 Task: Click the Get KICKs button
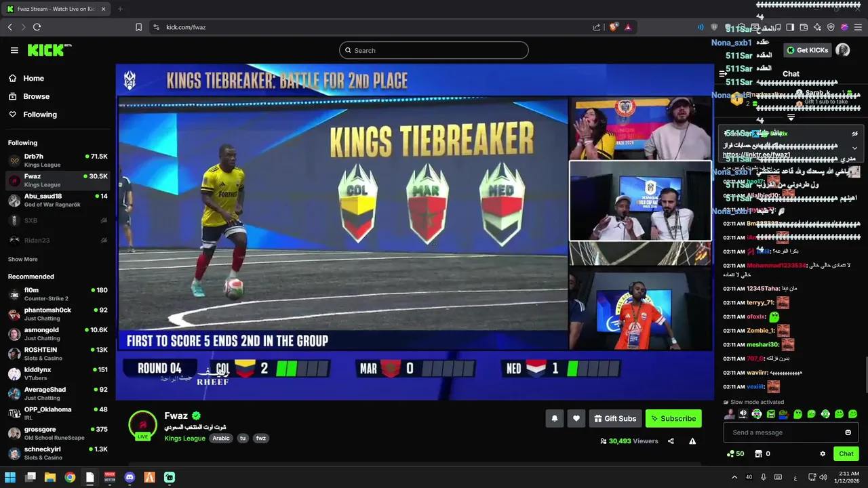tap(807, 50)
